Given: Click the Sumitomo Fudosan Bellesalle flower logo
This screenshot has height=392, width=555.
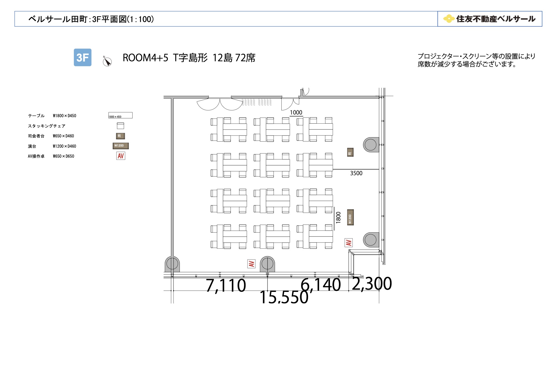Looking at the screenshot, I should point(449,19).
